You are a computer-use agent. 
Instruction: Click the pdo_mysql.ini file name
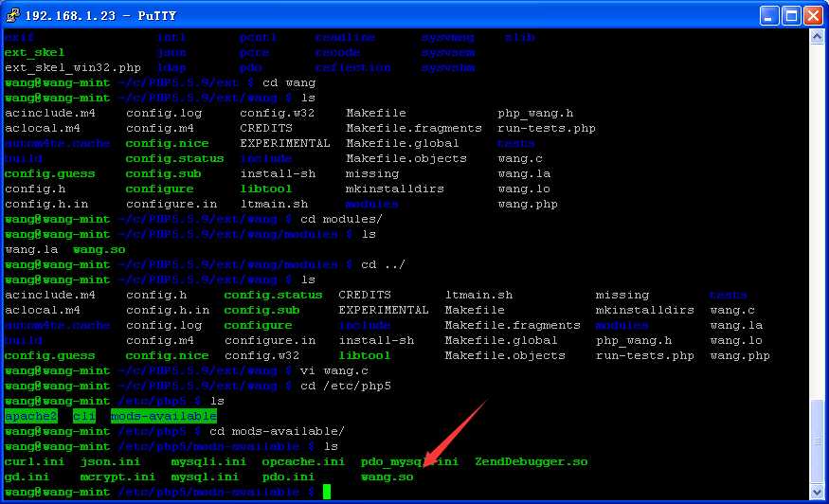(409, 461)
